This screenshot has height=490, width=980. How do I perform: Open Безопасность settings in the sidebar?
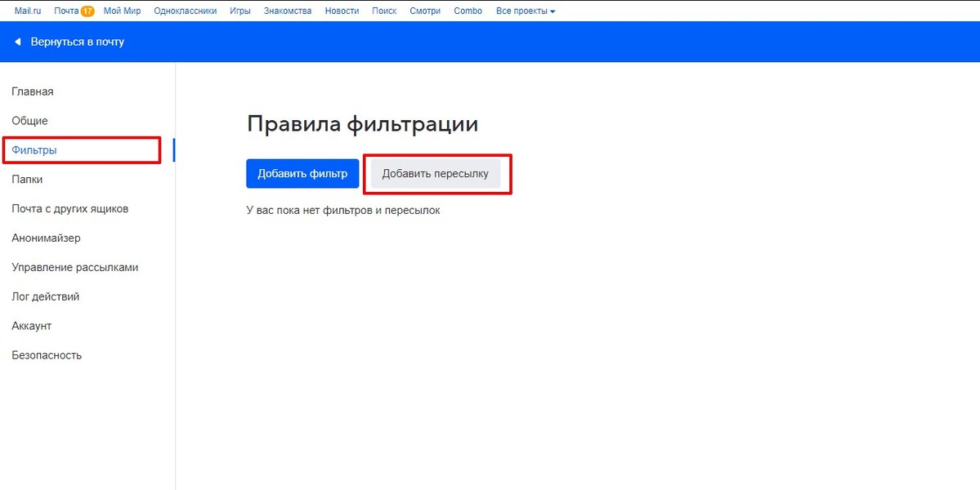[47, 356]
